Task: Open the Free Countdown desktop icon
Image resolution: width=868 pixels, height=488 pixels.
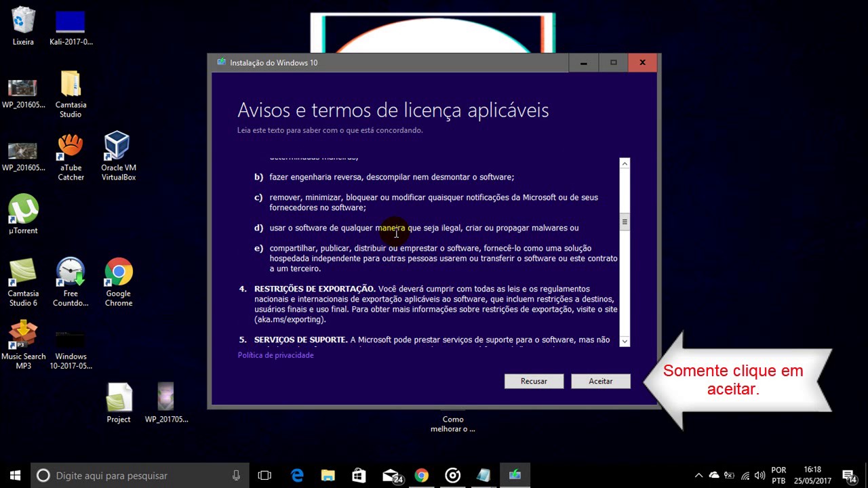Action: tap(71, 283)
